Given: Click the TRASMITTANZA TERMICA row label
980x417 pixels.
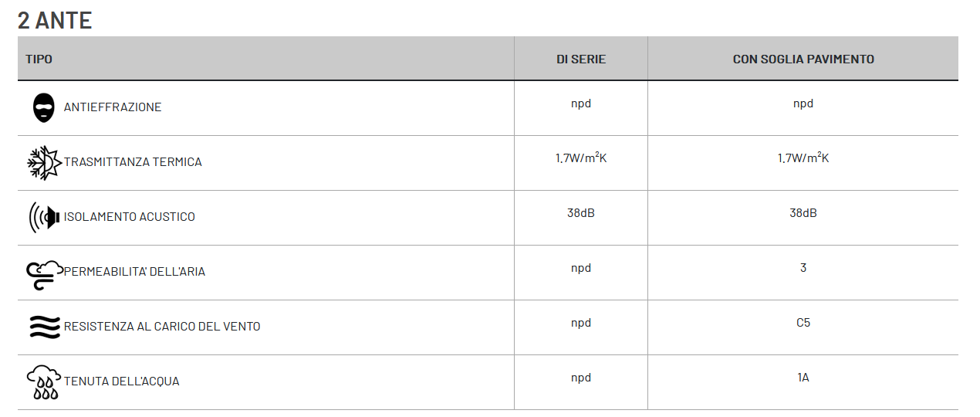Looking at the screenshot, I should (x=133, y=162).
